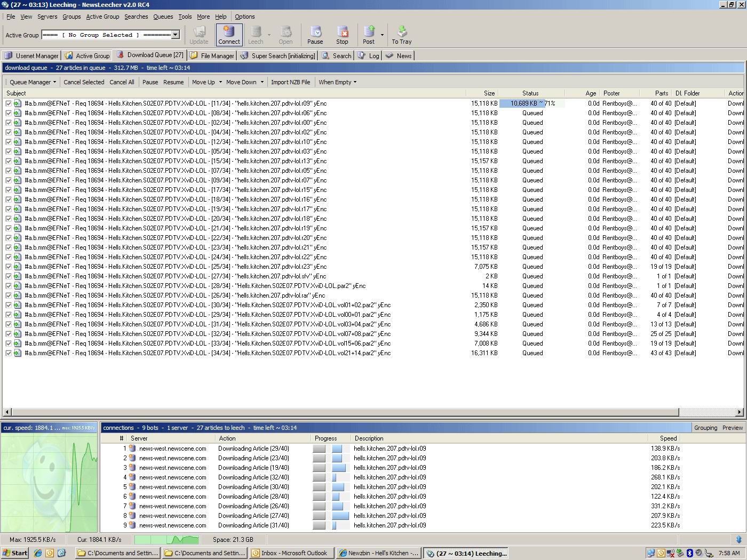Click the r09 download progress bar
Image resolution: width=747 pixels, height=560 pixels.
point(532,103)
